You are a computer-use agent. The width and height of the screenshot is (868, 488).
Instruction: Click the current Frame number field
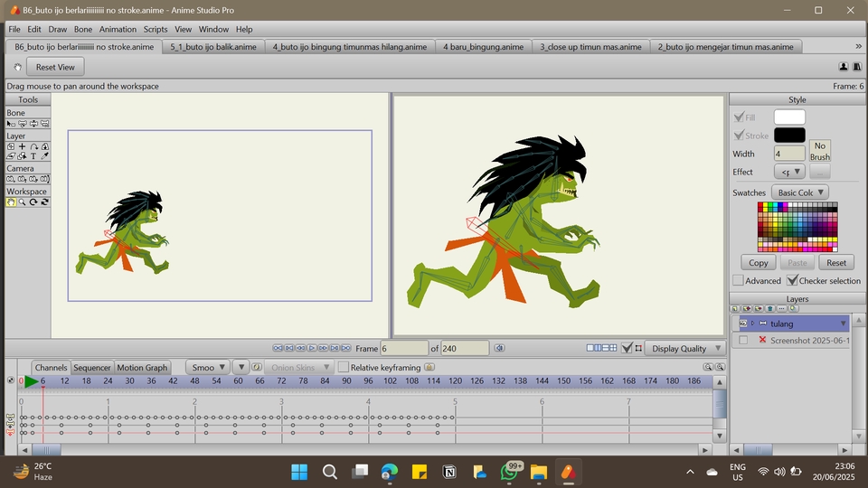[x=403, y=348]
